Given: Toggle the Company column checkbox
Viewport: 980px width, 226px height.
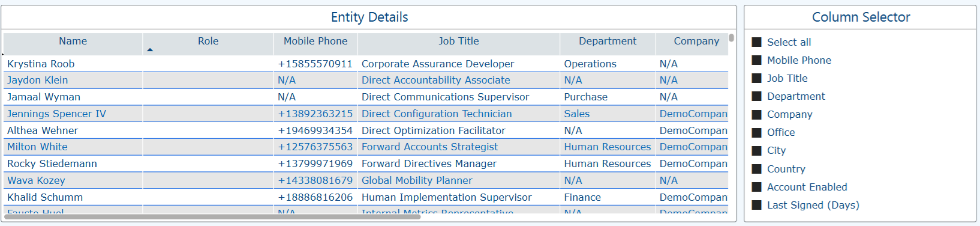Looking at the screenshot, I should point(757,114).
